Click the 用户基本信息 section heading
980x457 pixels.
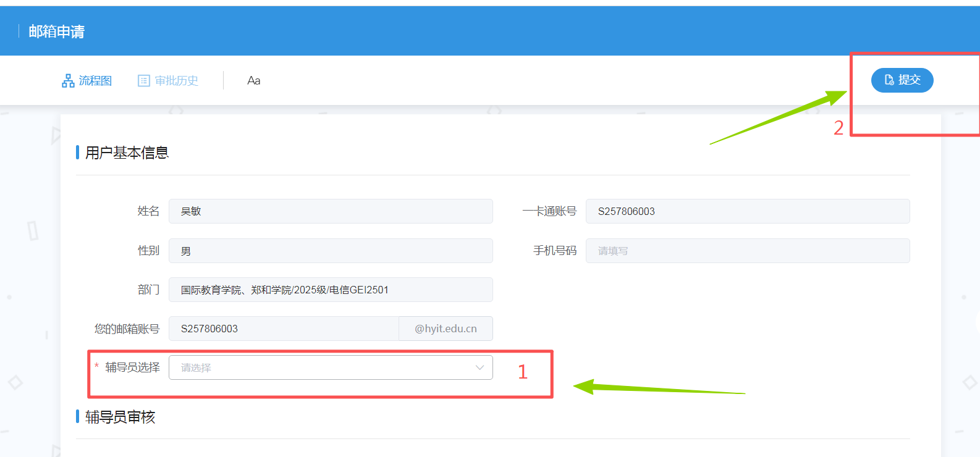tap(127, 153)
